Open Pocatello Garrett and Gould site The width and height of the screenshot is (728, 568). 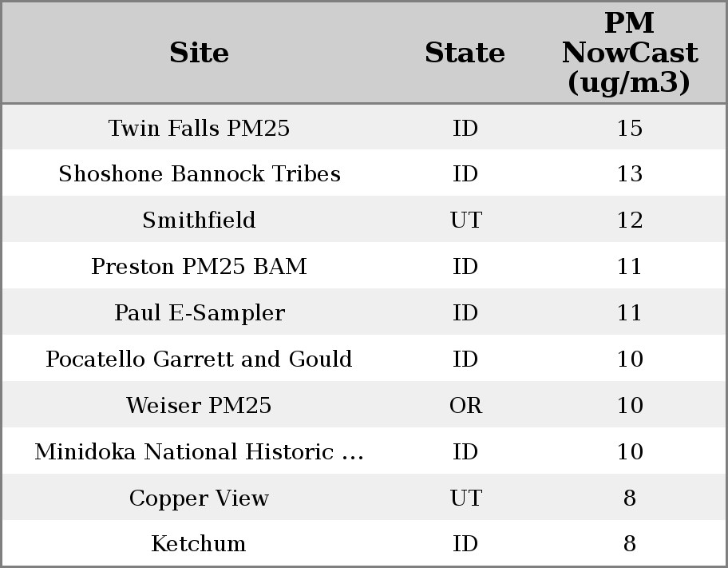[x=199, y=359]
